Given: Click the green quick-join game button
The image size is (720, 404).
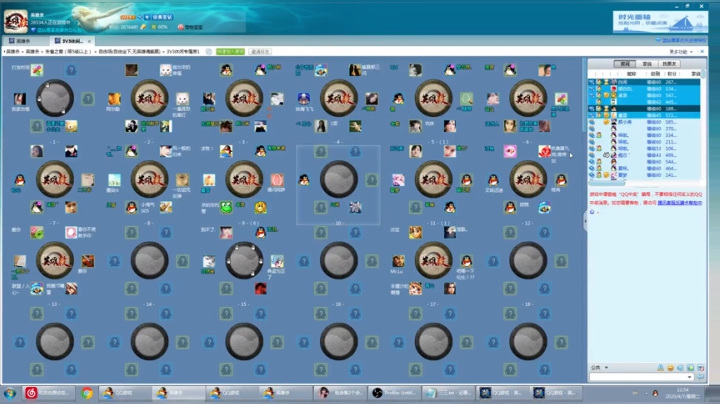Looking at the screenshot, I should click(x=231, y=51).
